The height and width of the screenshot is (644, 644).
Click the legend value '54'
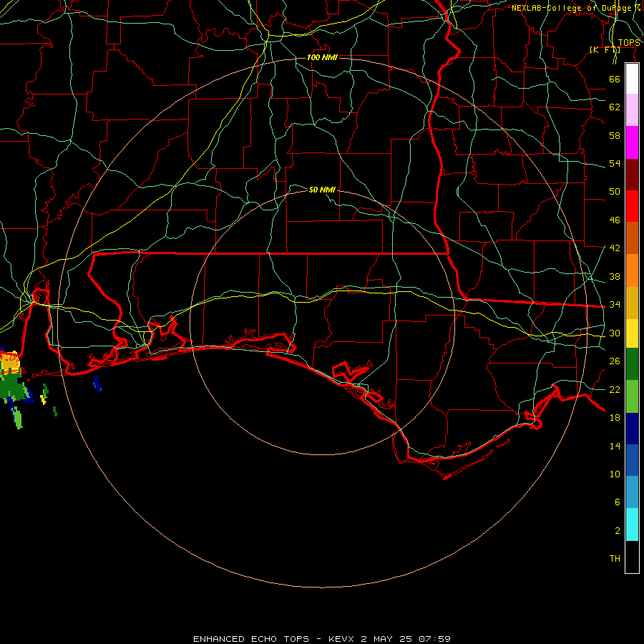(615, 163)
